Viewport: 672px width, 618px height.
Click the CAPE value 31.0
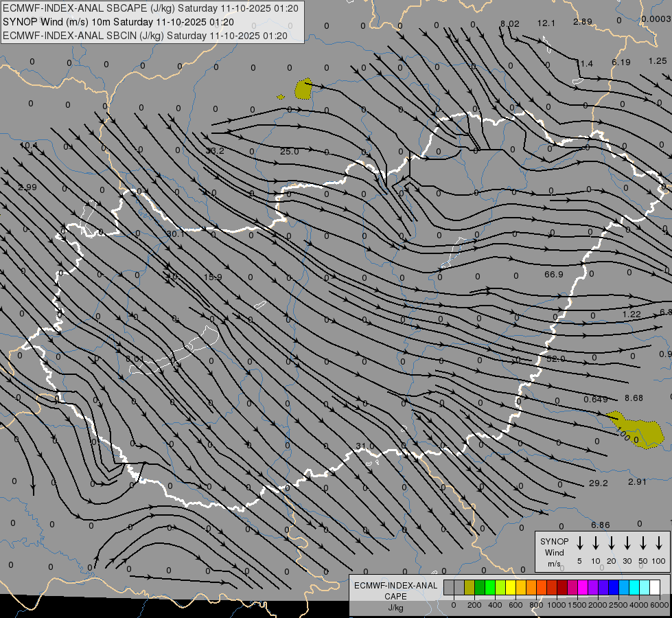coord(365,446)
